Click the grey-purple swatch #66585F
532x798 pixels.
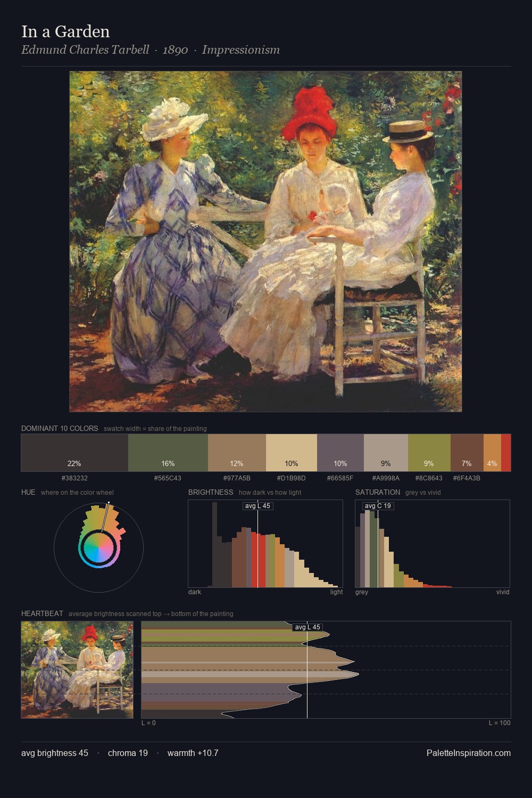340,453
